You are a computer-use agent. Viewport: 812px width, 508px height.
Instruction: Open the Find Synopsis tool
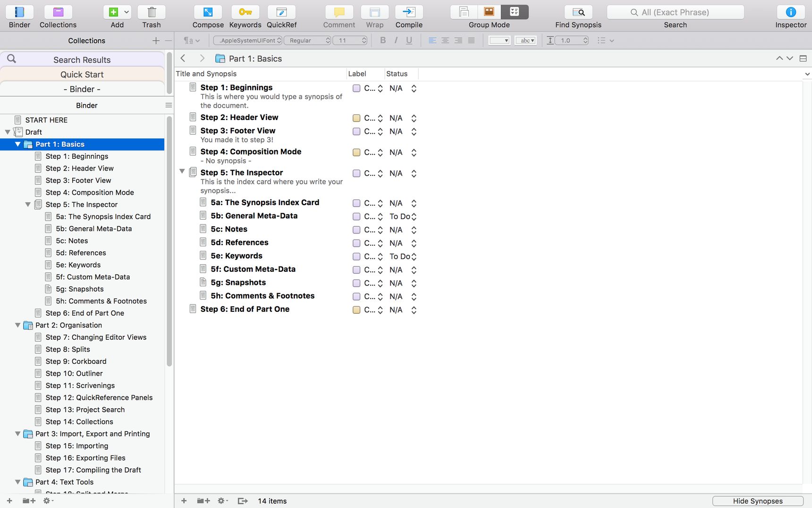click(578, 12)
